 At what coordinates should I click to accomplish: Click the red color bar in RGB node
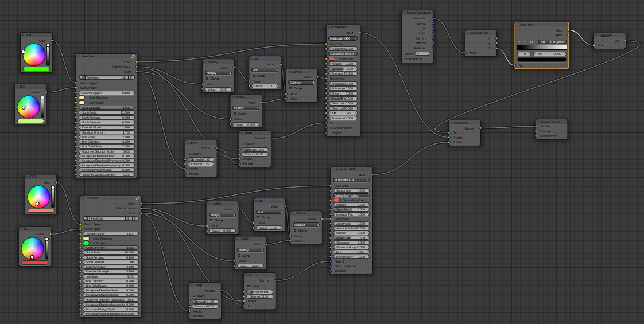tap(35, 263)
